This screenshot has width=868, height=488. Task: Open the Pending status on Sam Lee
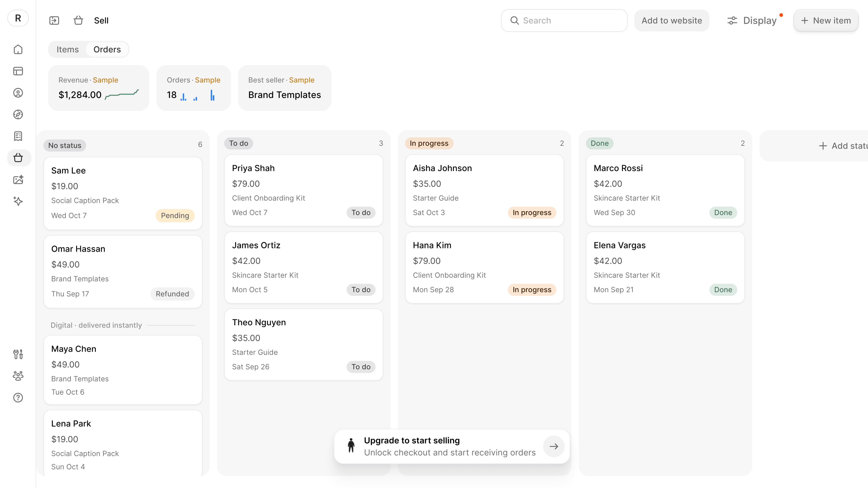[175, 216]
